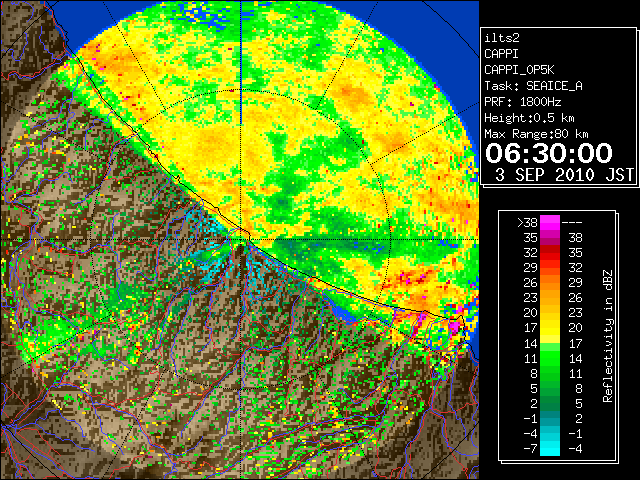
Task: Pick the magenta >38 dBZ swatch
Action: (x=550, y=223)
